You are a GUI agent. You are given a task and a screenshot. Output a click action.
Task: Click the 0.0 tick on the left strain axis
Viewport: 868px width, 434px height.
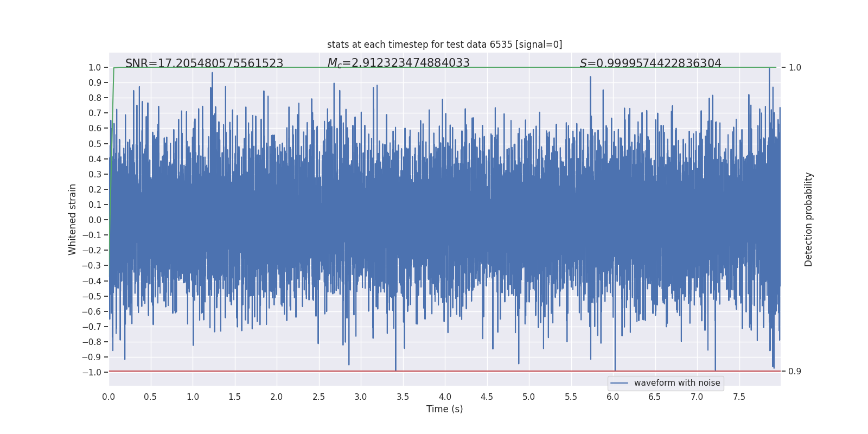click(x=95, y=220)
